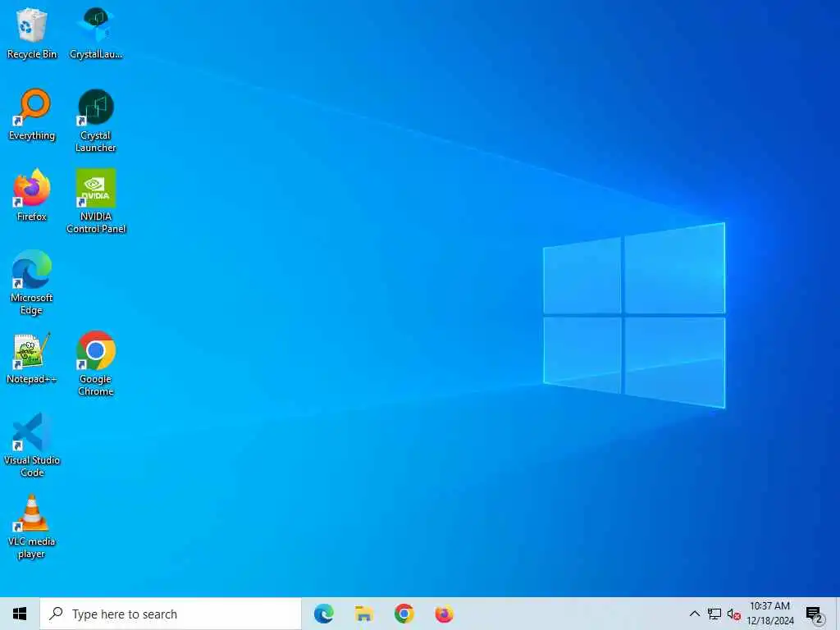The image size is (840, 630).
Task: Open Microsoft Edge from the taskbar
Action: pos(323,614)
